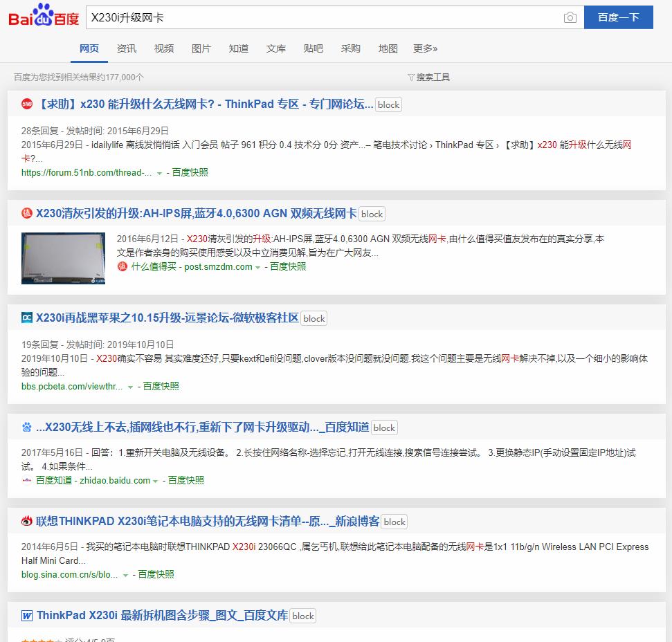Switch to the 图片 tab
This screenshot has width=672, height=642.
click(x=201, y=48)
